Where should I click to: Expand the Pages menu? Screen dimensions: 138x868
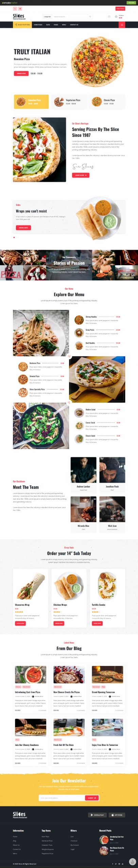click(56, 25)
